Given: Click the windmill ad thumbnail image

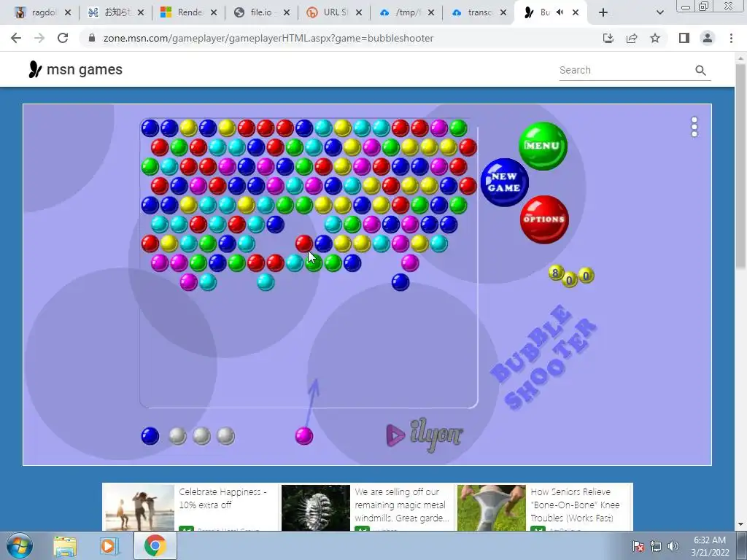Looking at the screenshot, I should 315,507.
